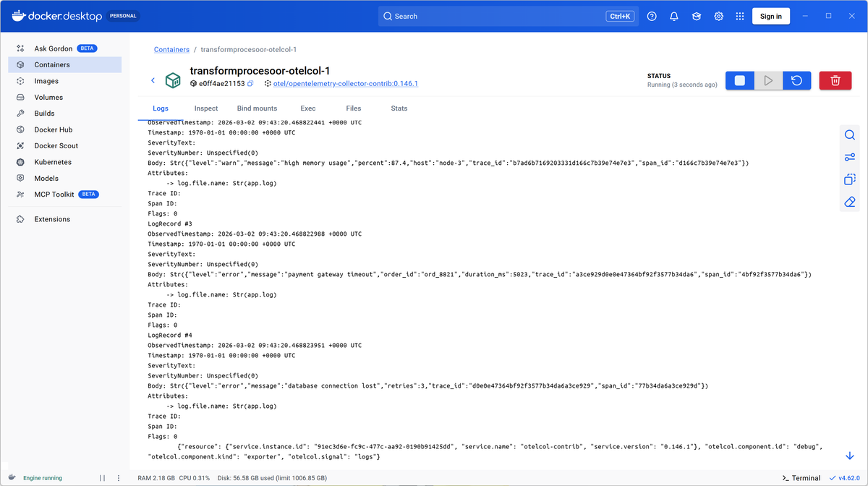Open log display options sliders icon
868x486 pixels.
pos(850,158)
